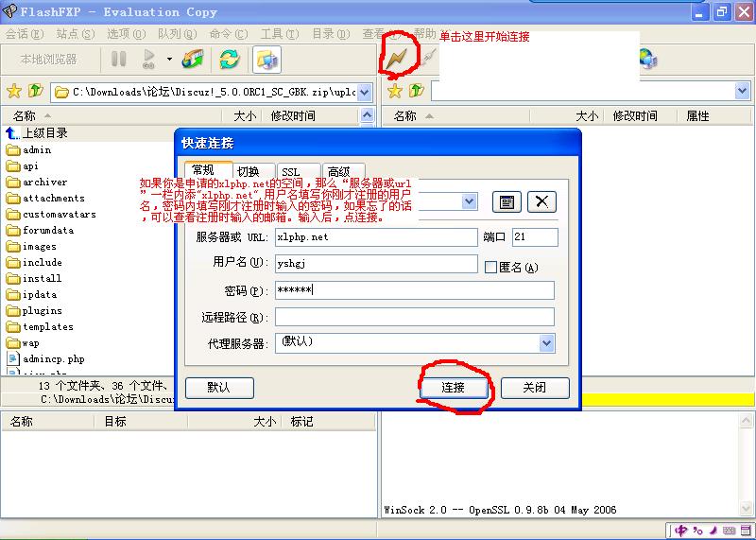Open the dropdown arrow beside play icon
The height and width of the screenshot is (540, 756).
click(169, 60)
